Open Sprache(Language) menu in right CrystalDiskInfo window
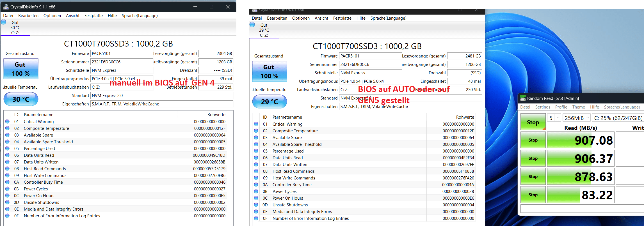This screenshot has width=644, height=226. click(x=388, y=18)
